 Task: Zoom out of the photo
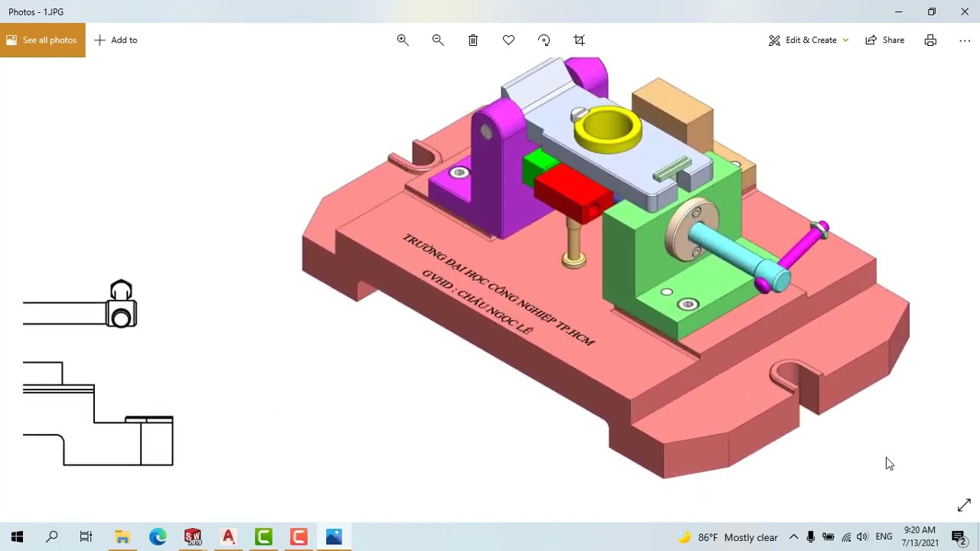438,40
